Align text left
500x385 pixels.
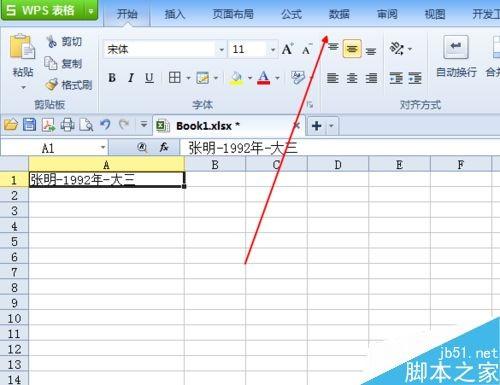point(333,78)
